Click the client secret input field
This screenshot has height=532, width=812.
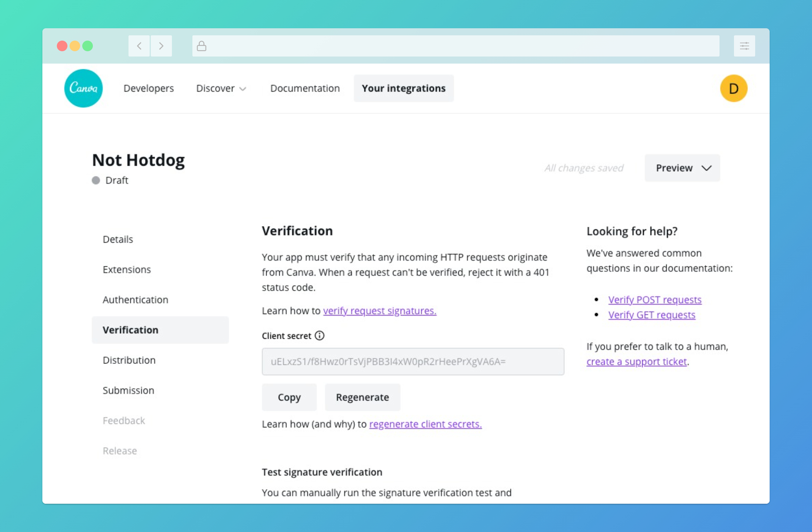point(413,362)
